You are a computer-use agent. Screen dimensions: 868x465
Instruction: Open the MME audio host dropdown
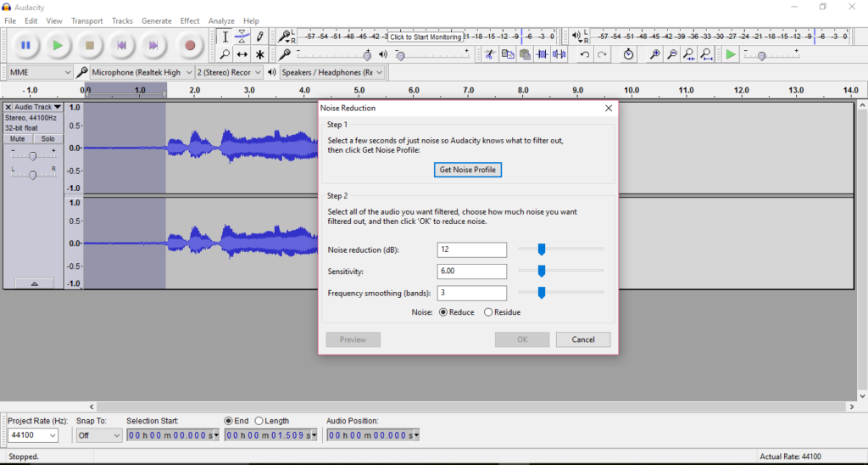click(40, 72)
